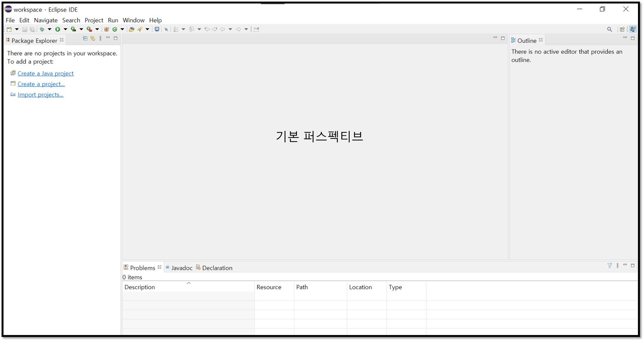Maximize the Outline view panel
Screen dimensions: 644x341
(x=633, y=38)
